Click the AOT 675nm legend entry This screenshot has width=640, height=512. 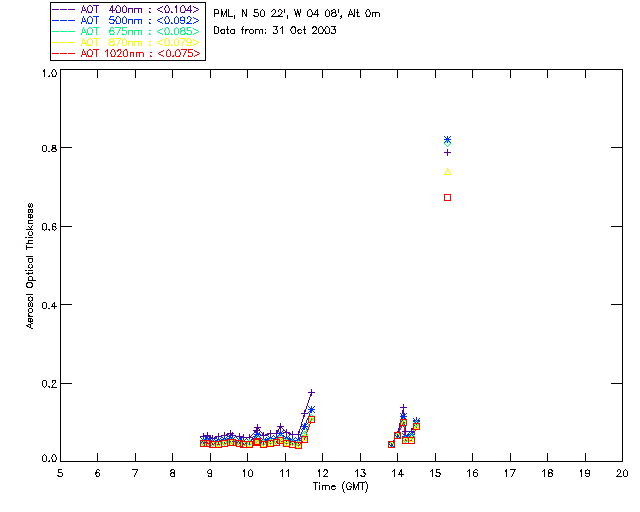click(x=126, y=31)
